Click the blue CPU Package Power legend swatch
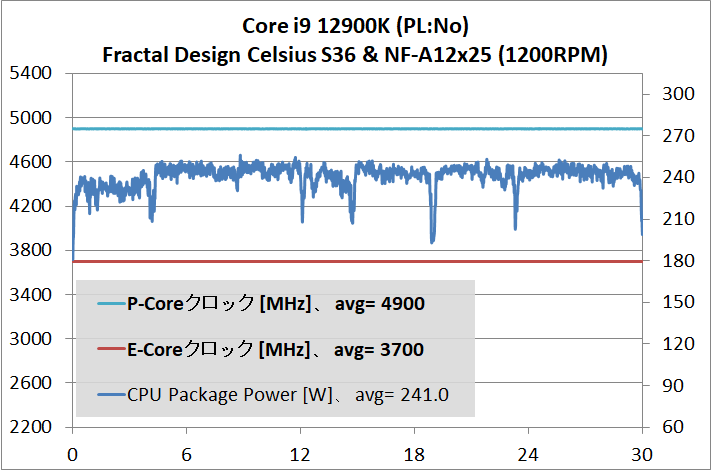Screen dimensions: 711x470 [x=111, y=395]
